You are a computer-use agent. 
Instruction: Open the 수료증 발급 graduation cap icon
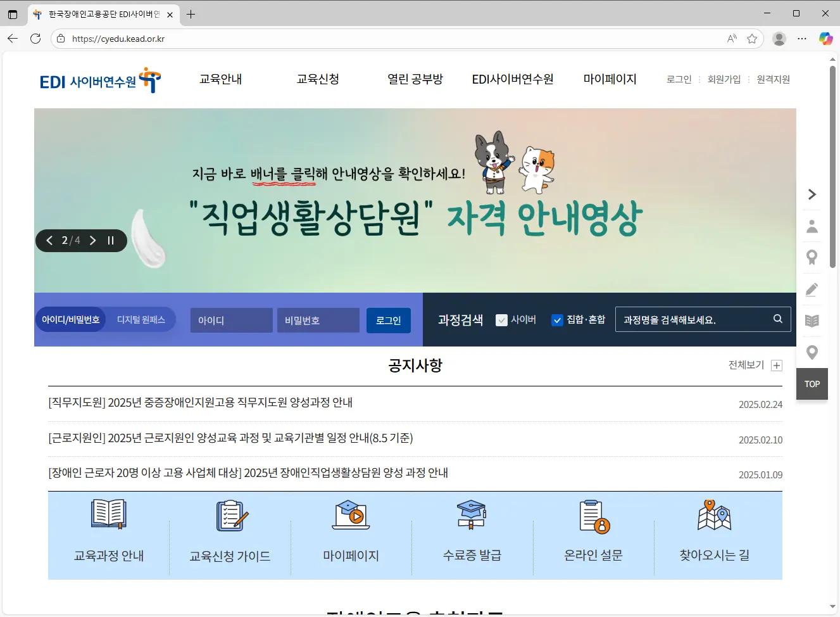[472, 514]
